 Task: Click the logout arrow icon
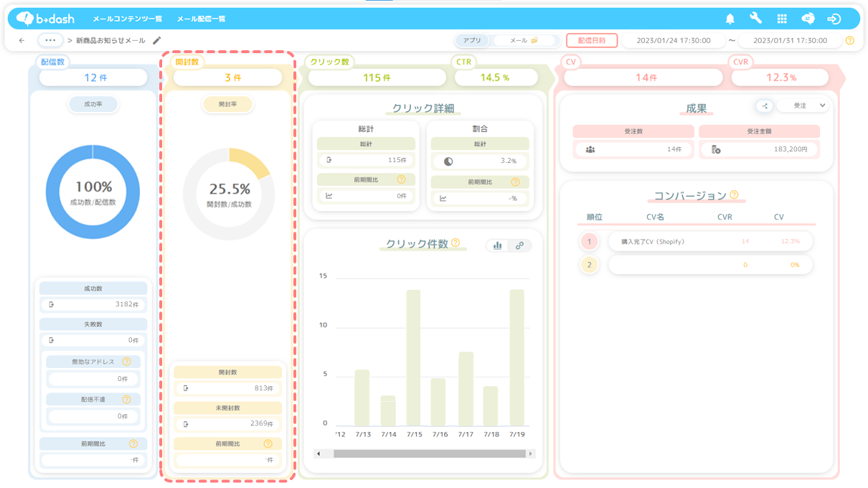834,19
